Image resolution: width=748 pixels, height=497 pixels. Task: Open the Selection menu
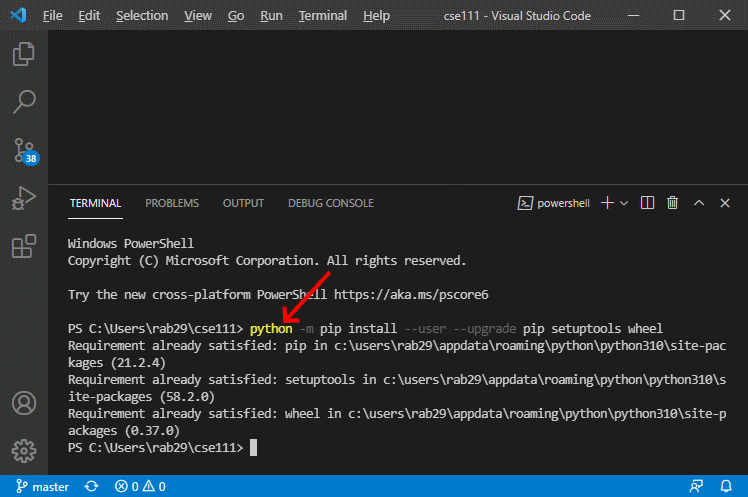coord(142,16)
